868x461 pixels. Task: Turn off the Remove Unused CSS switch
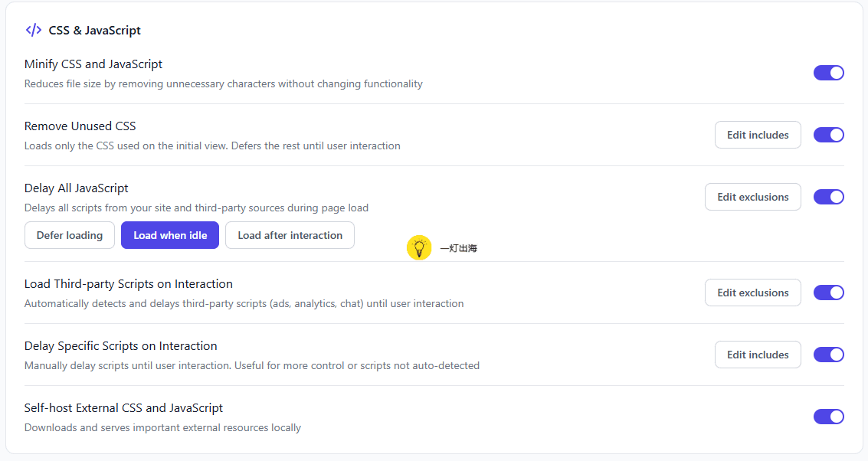pyautogui.click(x=828, y=135)
